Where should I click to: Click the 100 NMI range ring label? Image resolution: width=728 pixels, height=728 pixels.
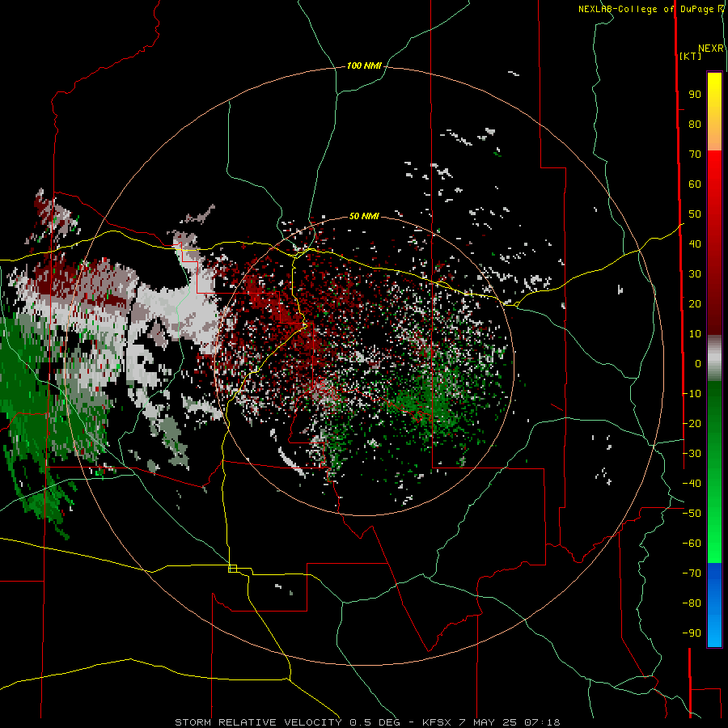tap(364, 66)
